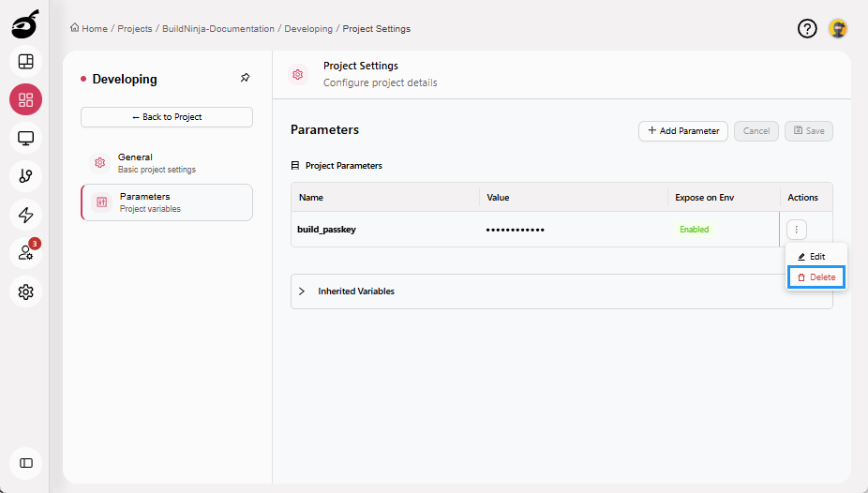The height and width of the screenshot is (493, 868).
Task: Click Back to Project button
Action: (167, 117)
